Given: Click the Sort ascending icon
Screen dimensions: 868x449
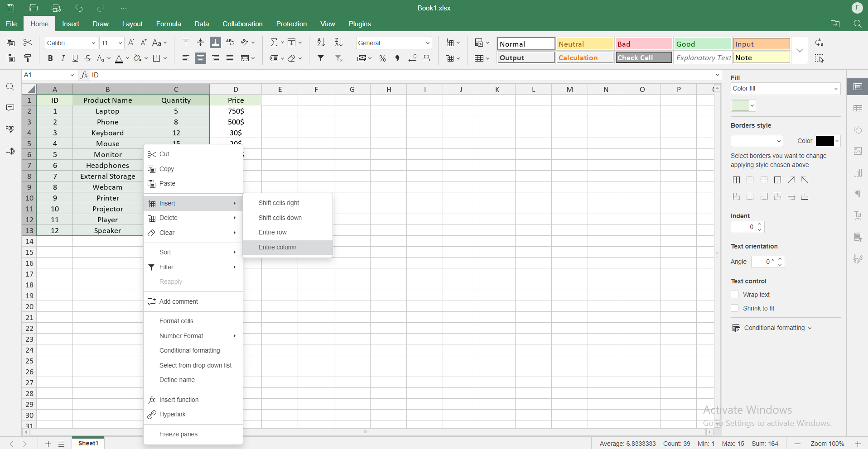Looking at the screenshot, I should (321, 43).
